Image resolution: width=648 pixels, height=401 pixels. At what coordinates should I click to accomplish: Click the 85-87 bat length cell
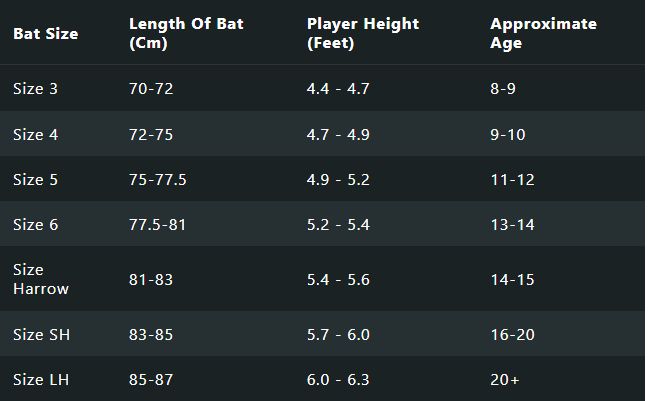pyautogui.click(x=151, y=379)
